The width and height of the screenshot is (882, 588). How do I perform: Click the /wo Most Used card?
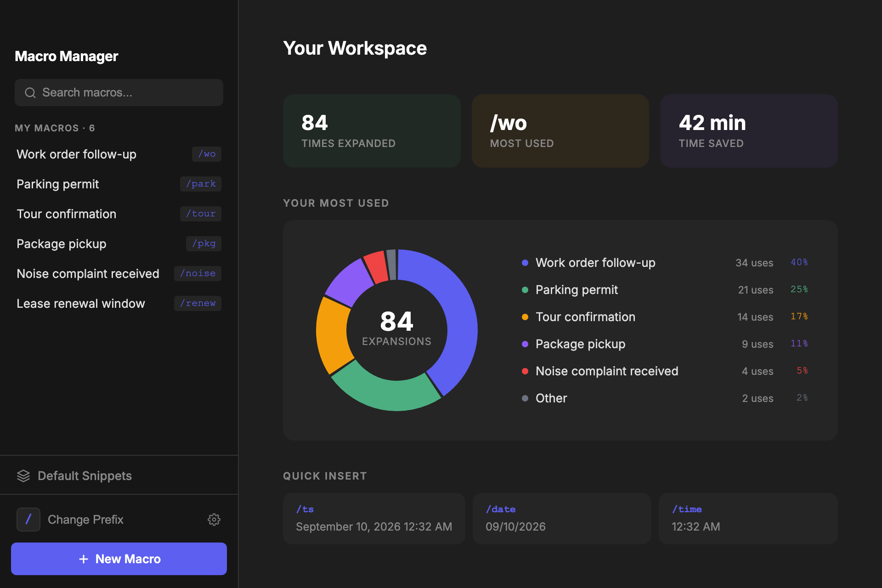pyautogui.click(x=560, y=131)
